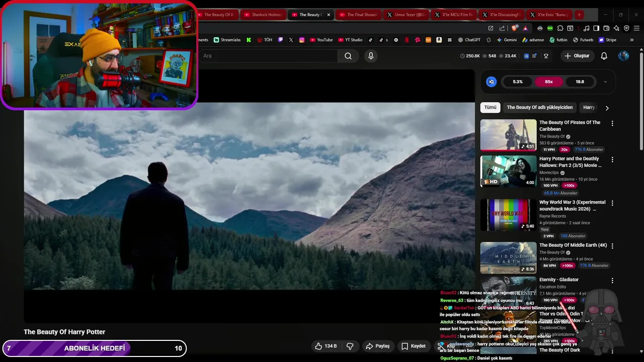Toggle the browser sidebar panel icon

[596, 28]
